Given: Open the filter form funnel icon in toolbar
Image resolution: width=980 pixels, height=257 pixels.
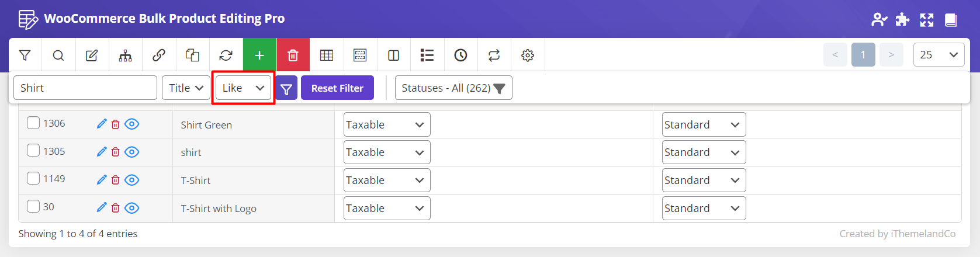Looking at the screenshot, I should [x=25, y=55].
